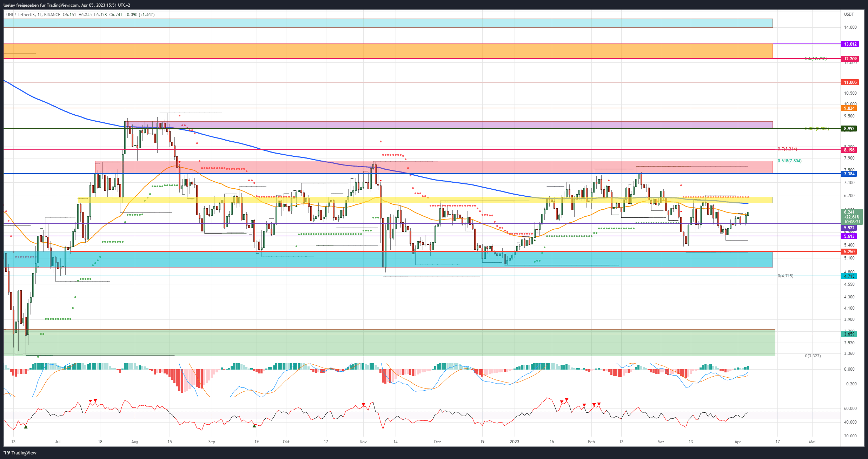868x459 pixels.
Task: Click the Nov label on time axis
Action: [x=363, y=442]
